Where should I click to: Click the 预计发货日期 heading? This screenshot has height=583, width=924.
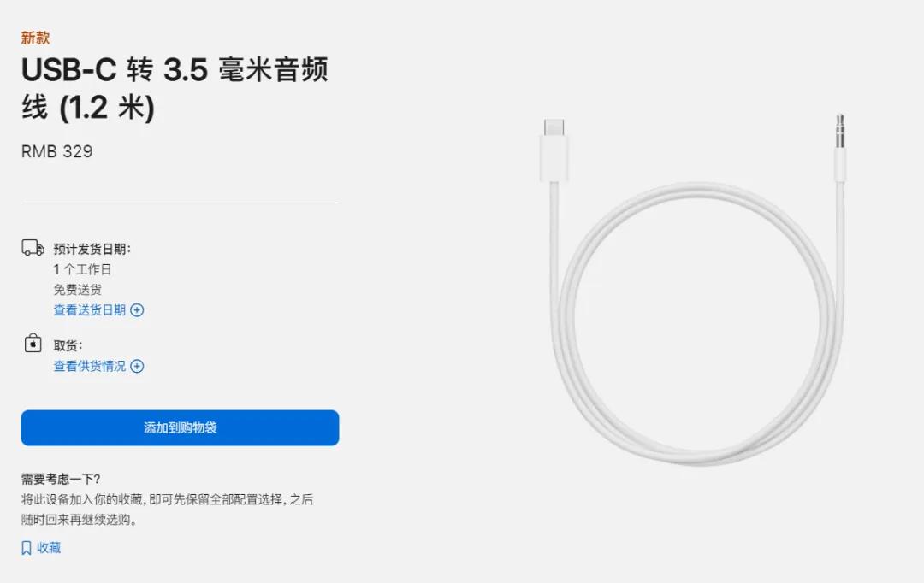click(x=92, y=249)
